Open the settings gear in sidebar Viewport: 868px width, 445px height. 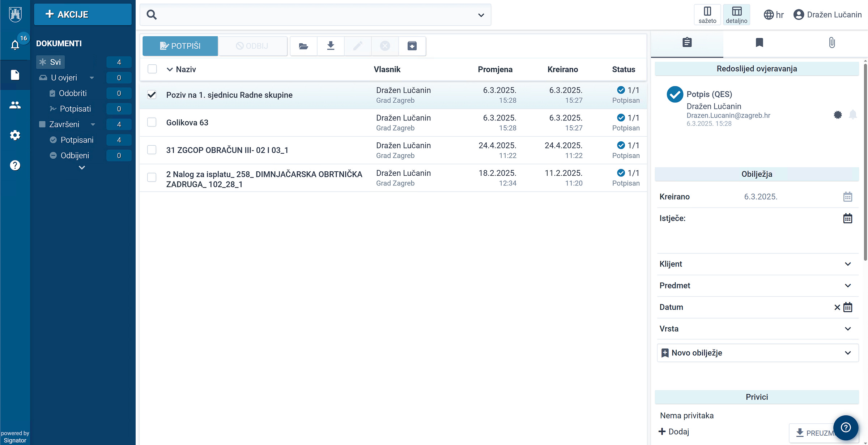[15, 135]
